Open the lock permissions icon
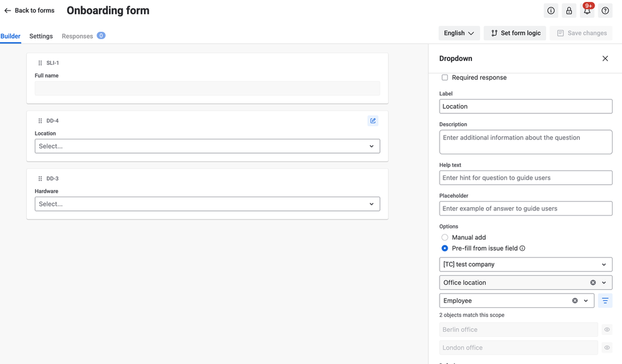622x364 pixels. click(569, 11)
